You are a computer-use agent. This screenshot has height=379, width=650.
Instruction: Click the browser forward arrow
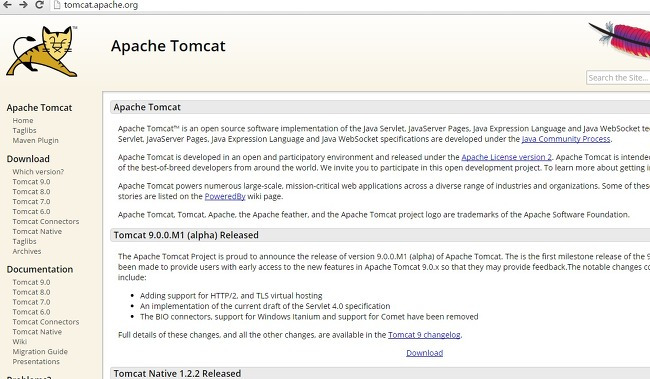coord(23,5)
